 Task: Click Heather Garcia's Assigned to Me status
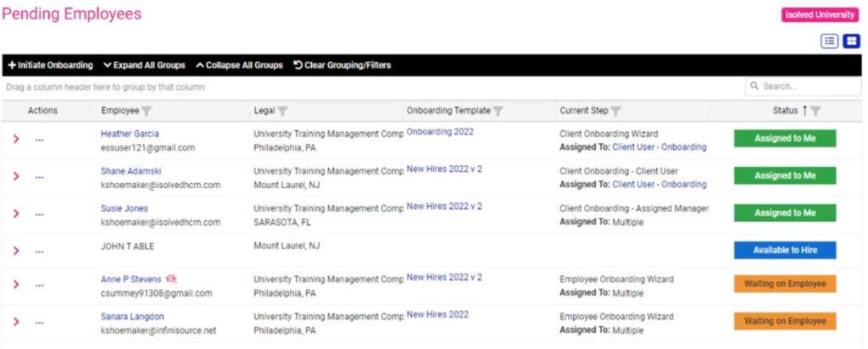(x=785, y=138)
